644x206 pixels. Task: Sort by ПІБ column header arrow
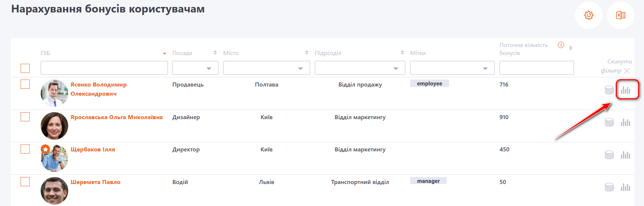[165, 54]
